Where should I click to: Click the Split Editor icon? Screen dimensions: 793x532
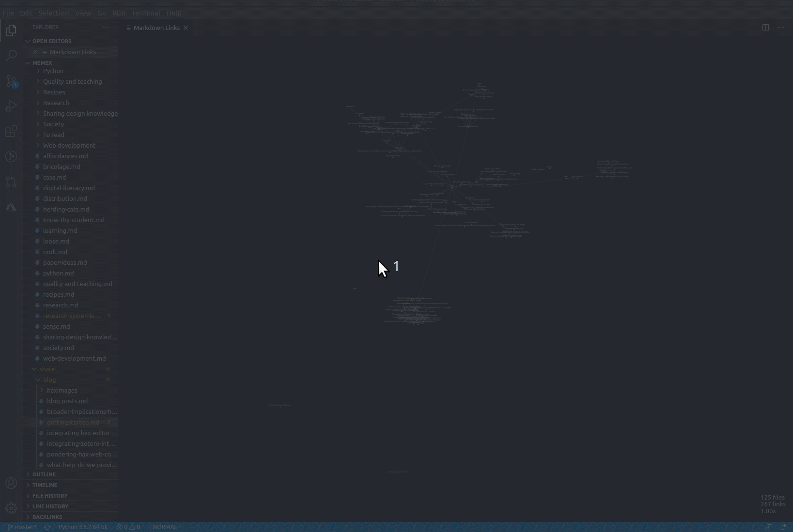point(765,28)
